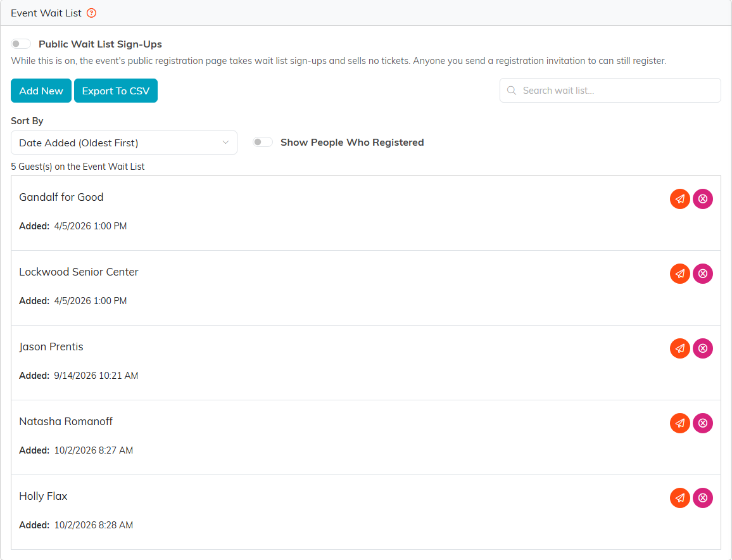Enable Show People Who Registered switch
The height and width of the screenshot is (560, 732).
(x=263, y=142)
